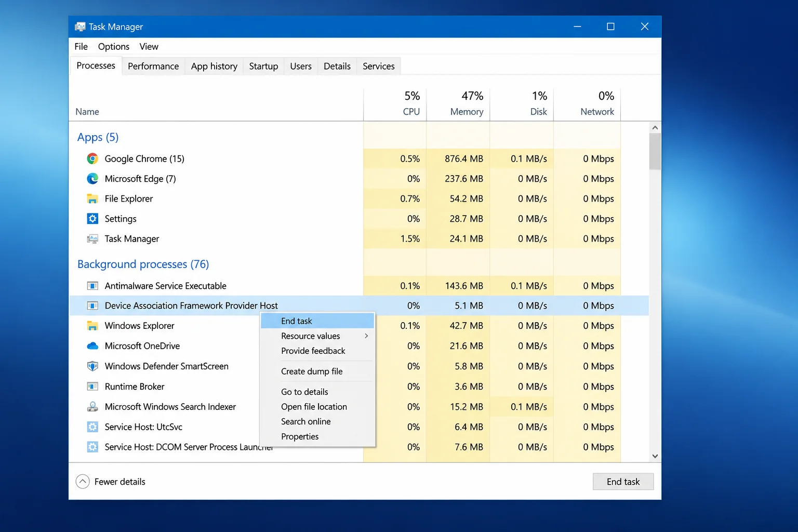
Task: Click the Task Manager row icon
Action: (x=92, y=239)
